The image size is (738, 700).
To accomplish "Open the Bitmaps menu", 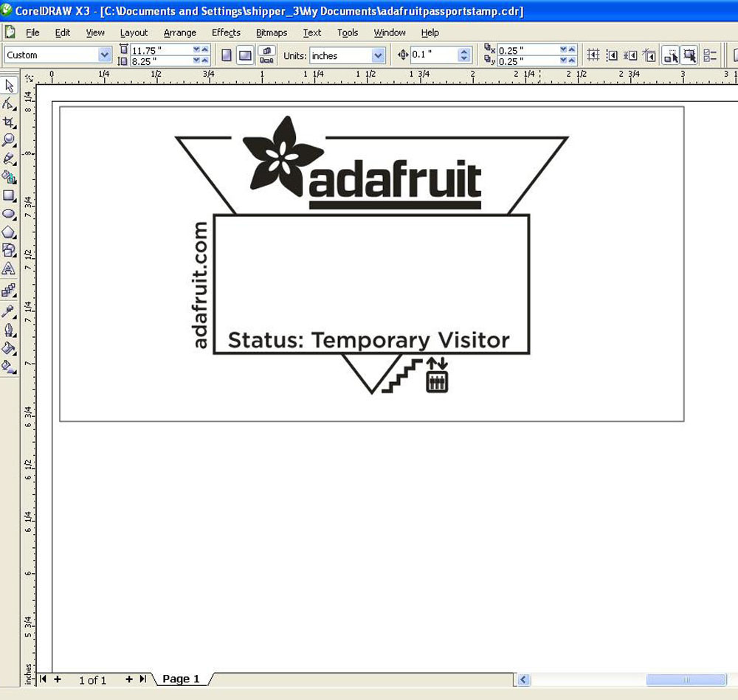I will click(272, 32).
